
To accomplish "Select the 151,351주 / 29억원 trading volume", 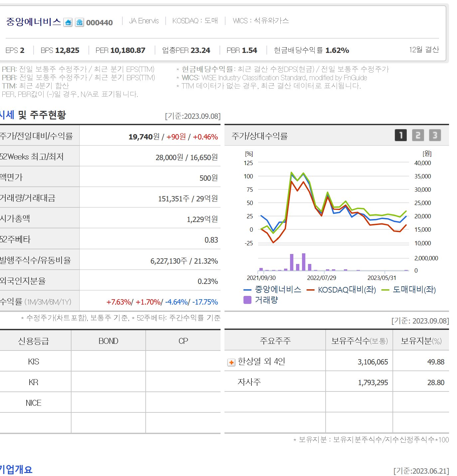I will 188,199.
